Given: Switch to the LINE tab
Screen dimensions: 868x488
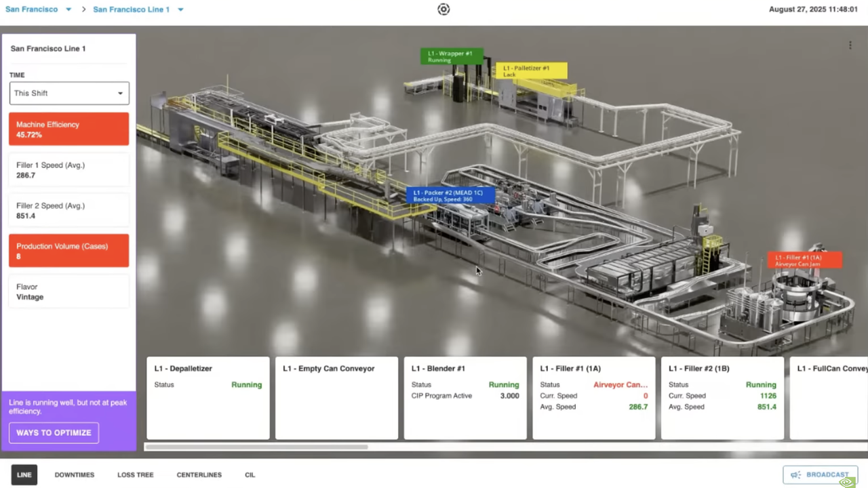Looking at the screenshot, I should (x=24, y=475).
